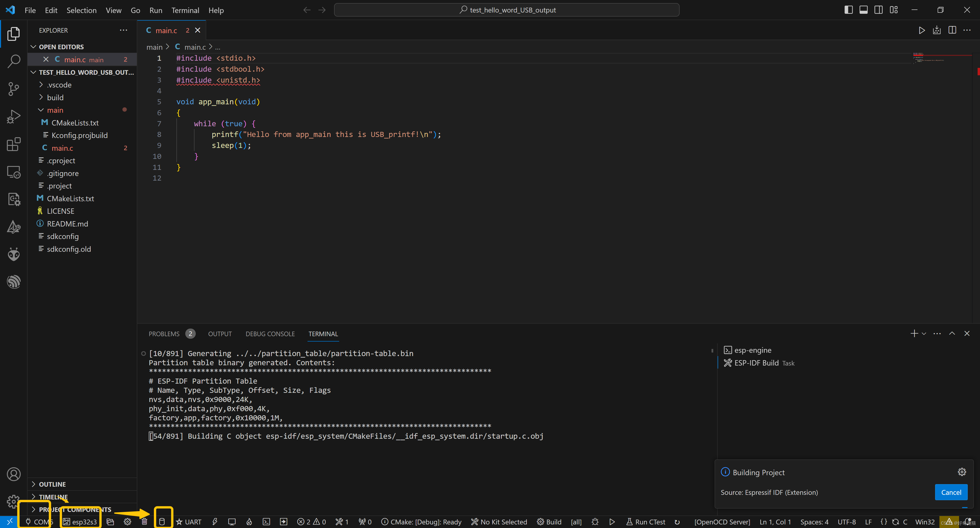Select the Extensions sidebar icon
980x528 pixels.
coord(14,143)
